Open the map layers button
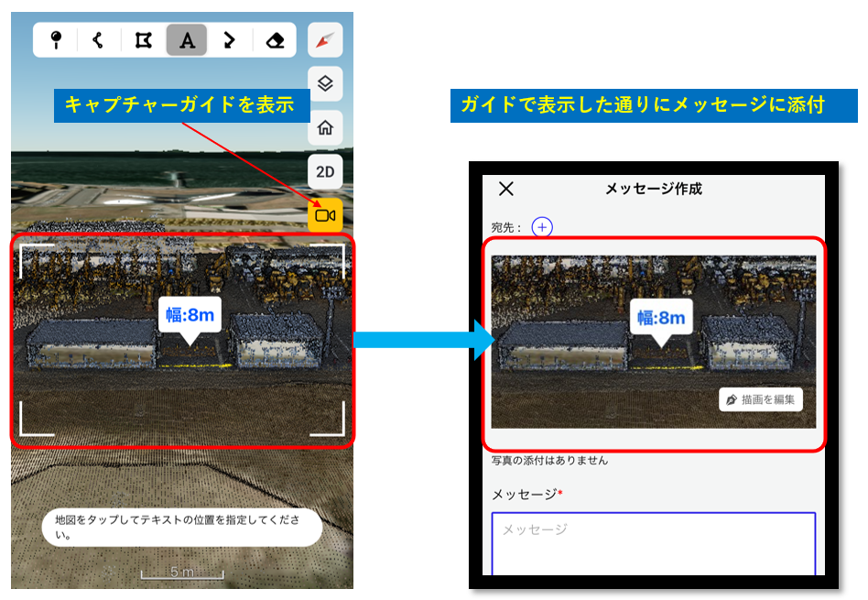This screenshot has width=868, height=600. (325, 83)
